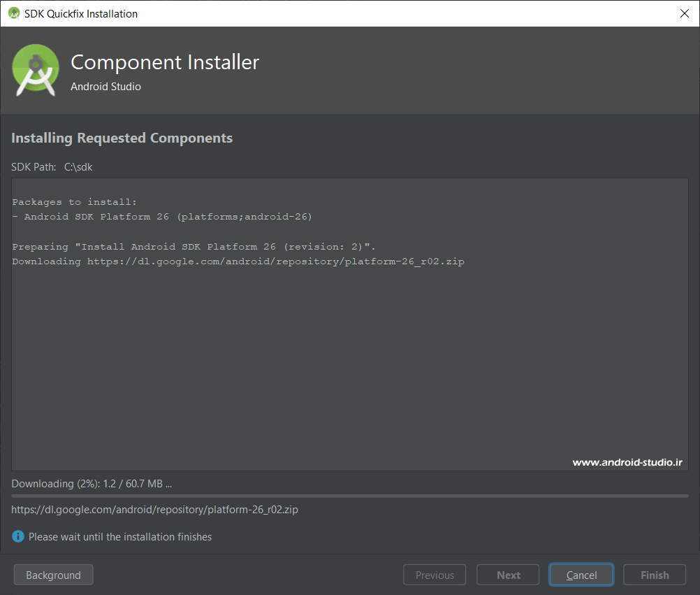Viewport: 700px width, 595px height.
Task: Click the blue info icon near wait message
Action: coord(18,536)
